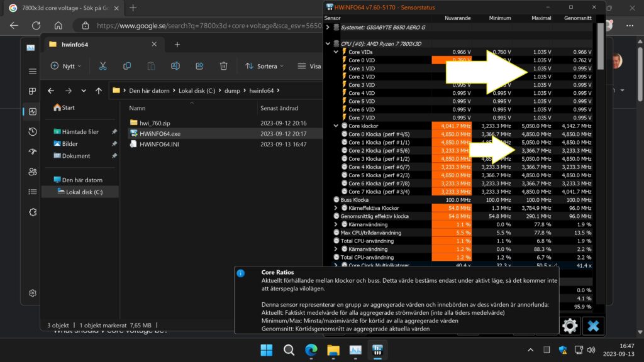This screenshot has width=644, height=362.
Task: Add a new File Explorer tab
Action: coord(177,45)
